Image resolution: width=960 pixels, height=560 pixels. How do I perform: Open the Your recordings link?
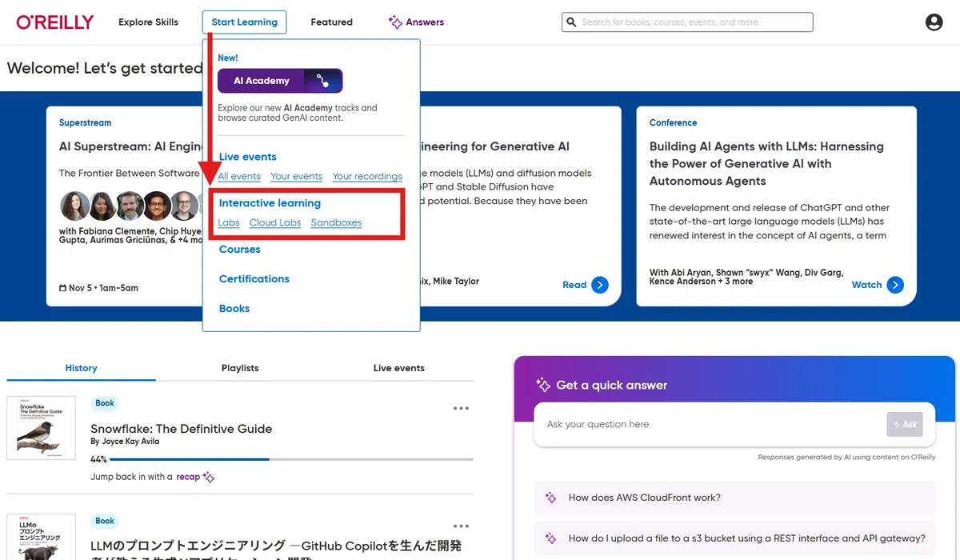coord(367,177)
